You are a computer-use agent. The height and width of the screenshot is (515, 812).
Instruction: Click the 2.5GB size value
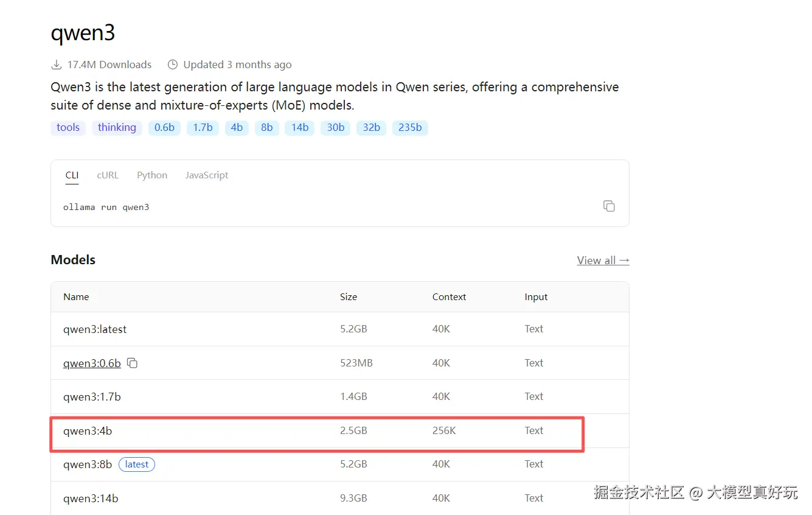tap(353, 430)
